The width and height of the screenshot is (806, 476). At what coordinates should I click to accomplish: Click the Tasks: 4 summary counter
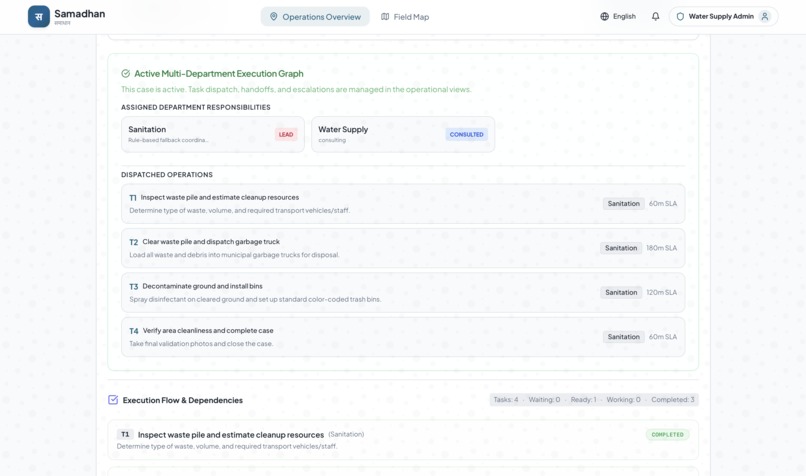pos(506,399)
